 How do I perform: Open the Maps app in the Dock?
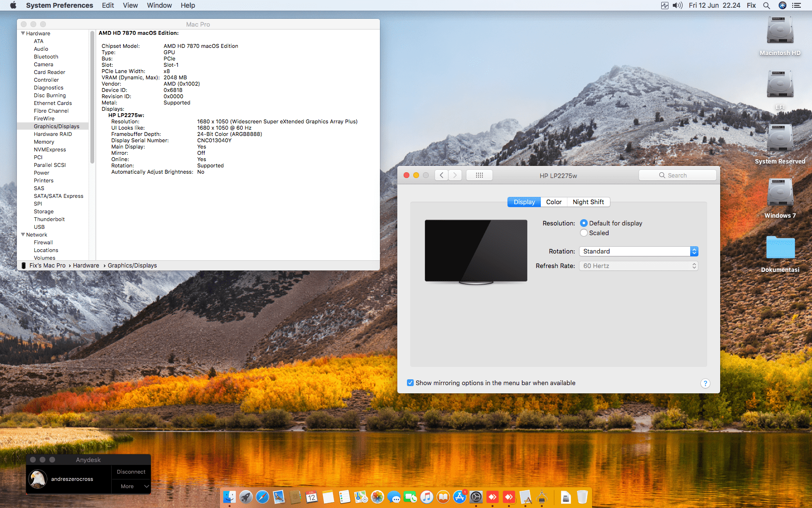coord(360,497)
